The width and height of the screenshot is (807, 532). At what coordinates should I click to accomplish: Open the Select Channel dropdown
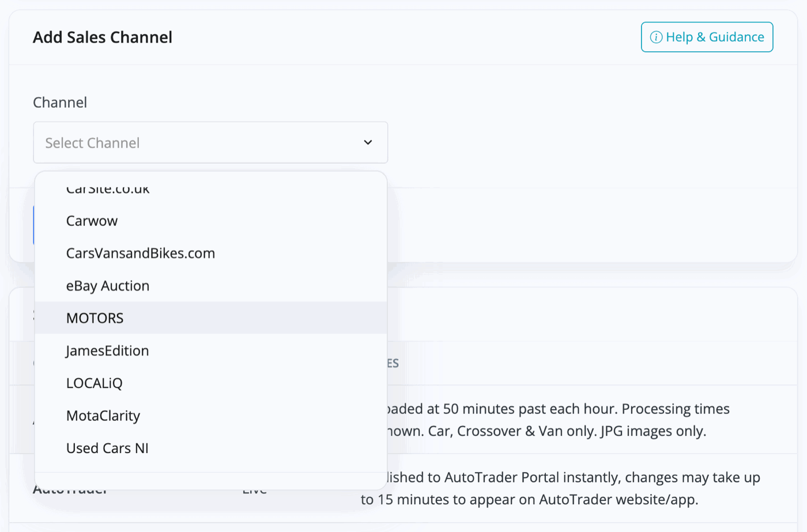[x=210, y=142]
